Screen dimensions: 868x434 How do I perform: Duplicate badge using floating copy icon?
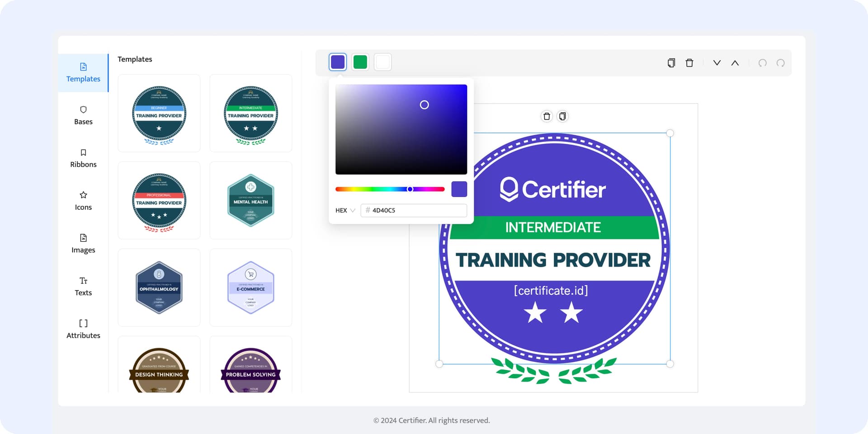[x=562, y=117]
